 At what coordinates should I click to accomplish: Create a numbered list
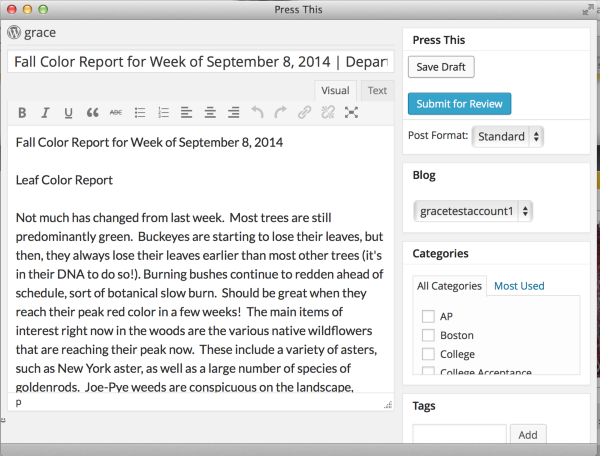tap(164, 112)
